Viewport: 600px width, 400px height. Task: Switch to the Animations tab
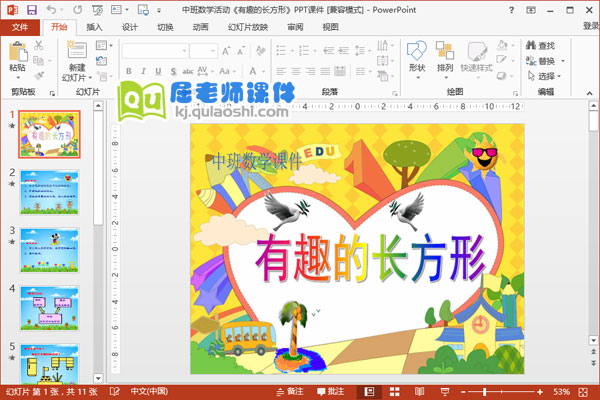coord(201,27)
